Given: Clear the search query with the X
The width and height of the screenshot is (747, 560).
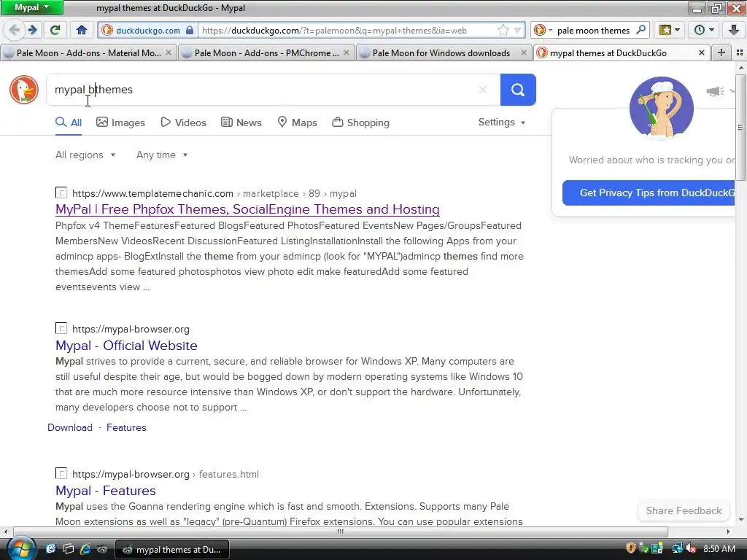Looking at the screenshot, I should pyautogui.click(x=483, y=90).
